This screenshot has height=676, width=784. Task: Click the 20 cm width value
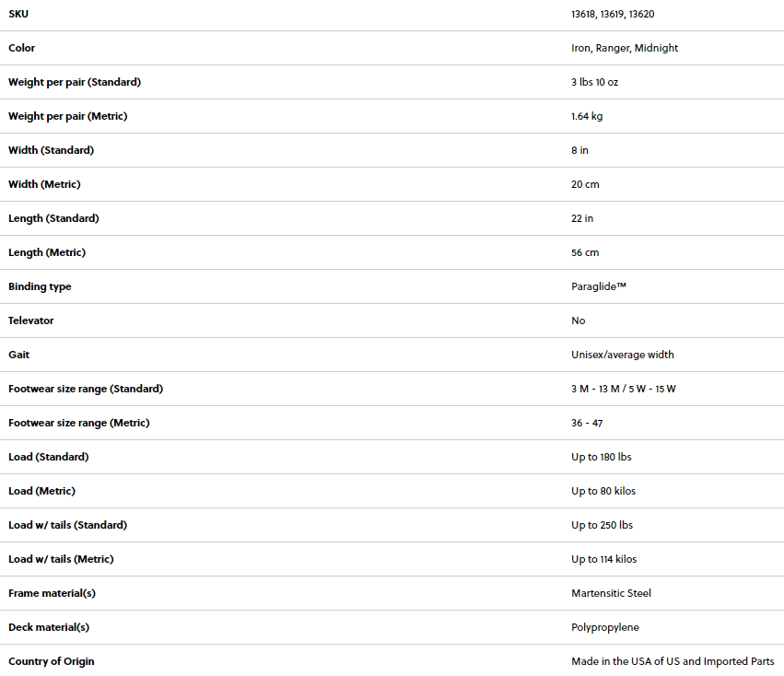[585, 184]
